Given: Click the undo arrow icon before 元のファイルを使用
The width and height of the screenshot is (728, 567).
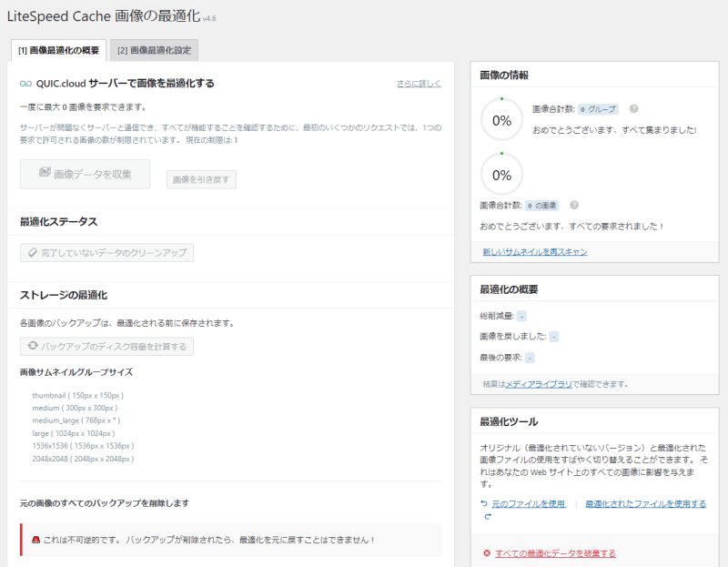Looking at the screenshot, I should point(484,503).
